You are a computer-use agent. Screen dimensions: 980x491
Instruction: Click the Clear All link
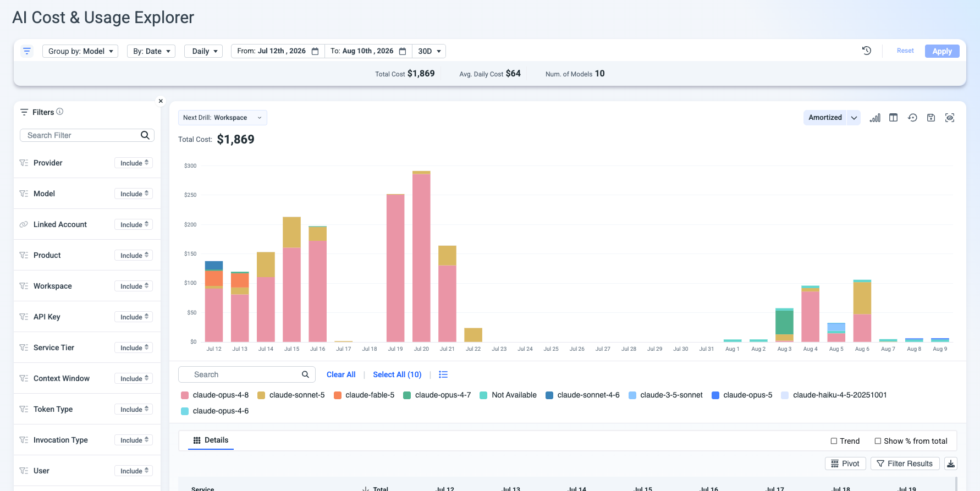(341, 374)
